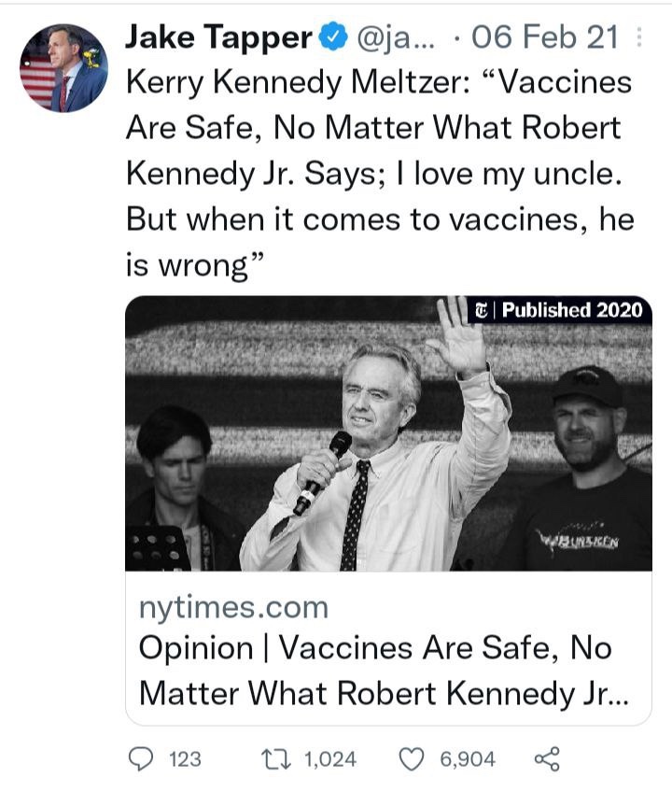The width and height of the screenshot is (672, 792).
Task: Tap the reply speech bubble icon
Action: coord(144,758)
